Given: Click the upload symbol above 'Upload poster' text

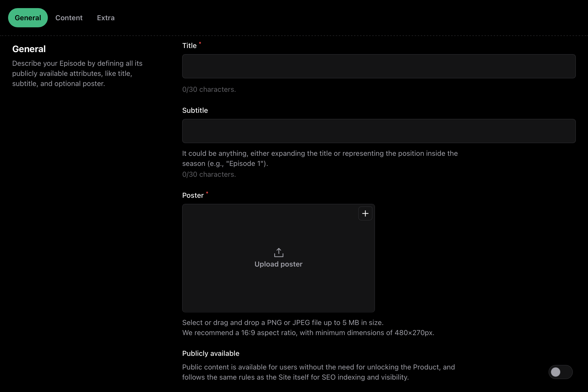Looking at the screenshot, I should pos(278,252).
